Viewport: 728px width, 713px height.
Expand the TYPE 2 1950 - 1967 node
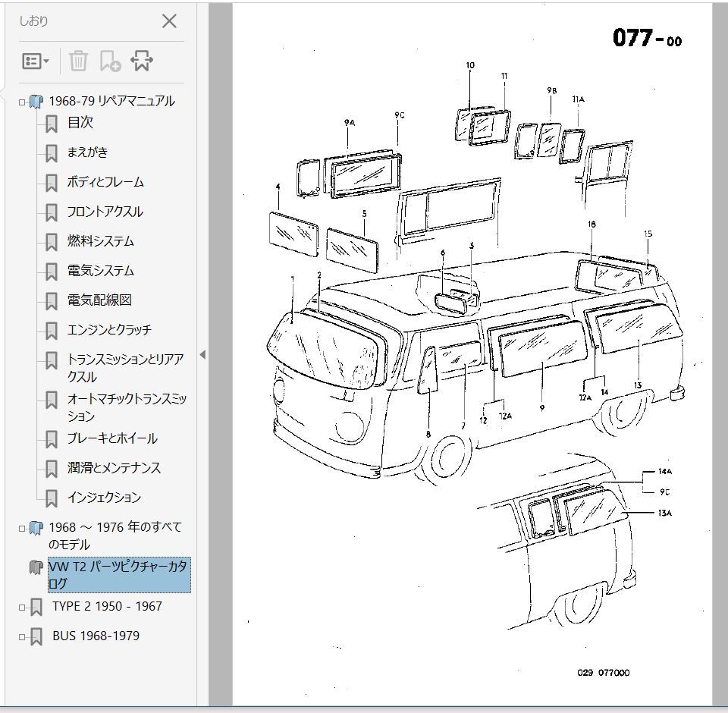click(22, 607)
